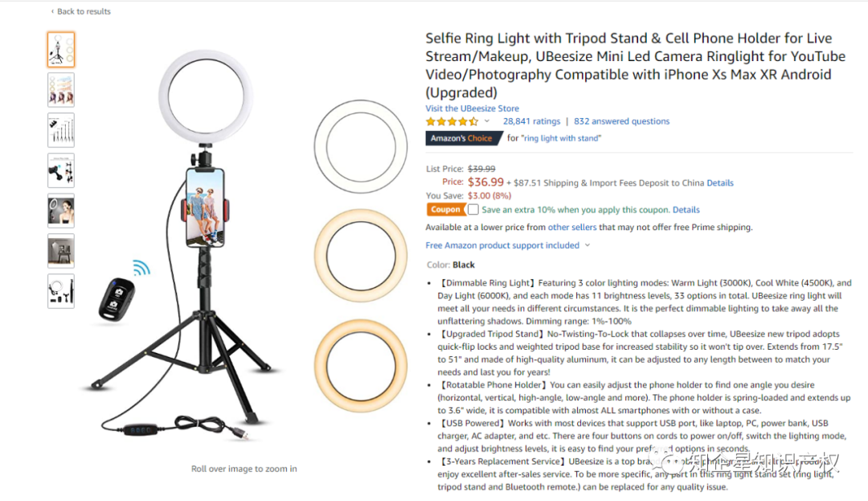This screenshot has height=501, width=868.
Task: View the sixth thumbnail showing the room scene
Action: click(x=61, y=251)
